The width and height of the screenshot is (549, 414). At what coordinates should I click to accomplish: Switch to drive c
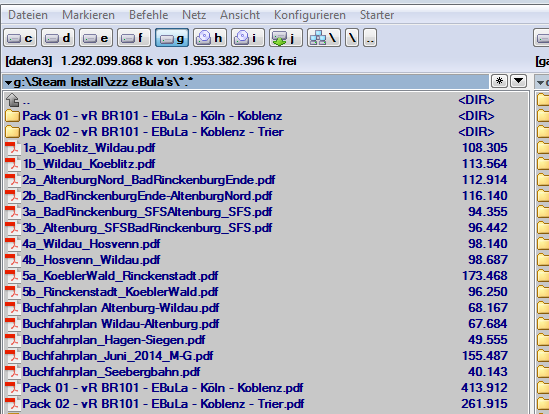[20, 38]
